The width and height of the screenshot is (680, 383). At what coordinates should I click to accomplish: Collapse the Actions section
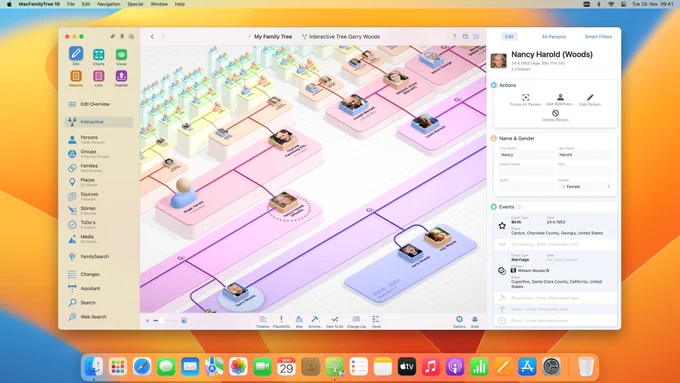494,85
